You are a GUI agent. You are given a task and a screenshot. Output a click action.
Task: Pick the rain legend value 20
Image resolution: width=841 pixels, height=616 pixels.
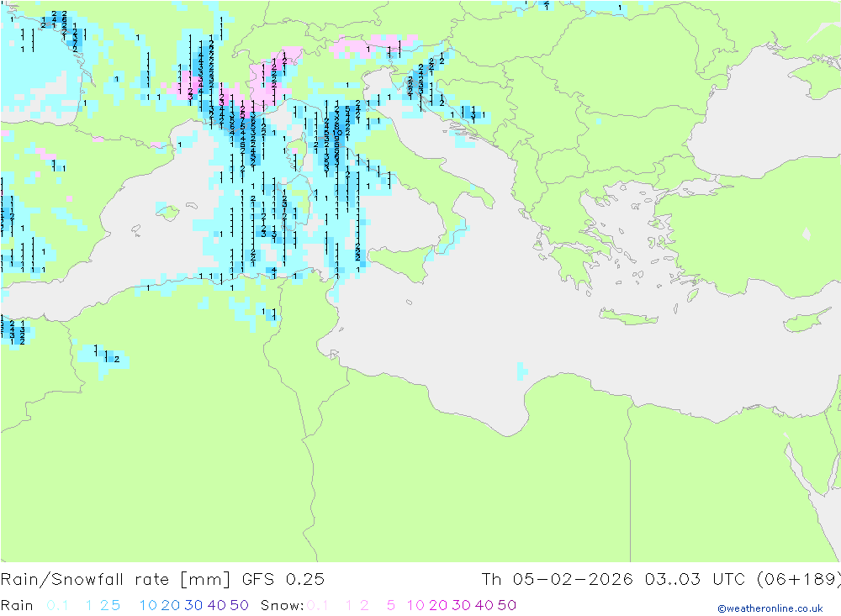point(171,605)
